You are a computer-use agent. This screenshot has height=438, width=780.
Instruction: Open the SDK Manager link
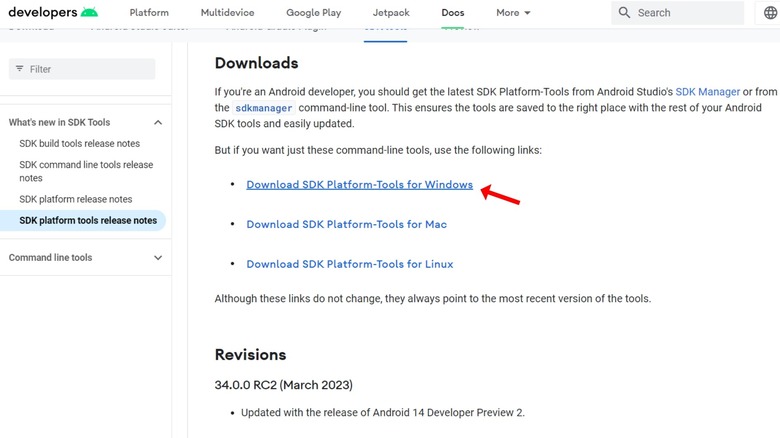coord(707,91)
